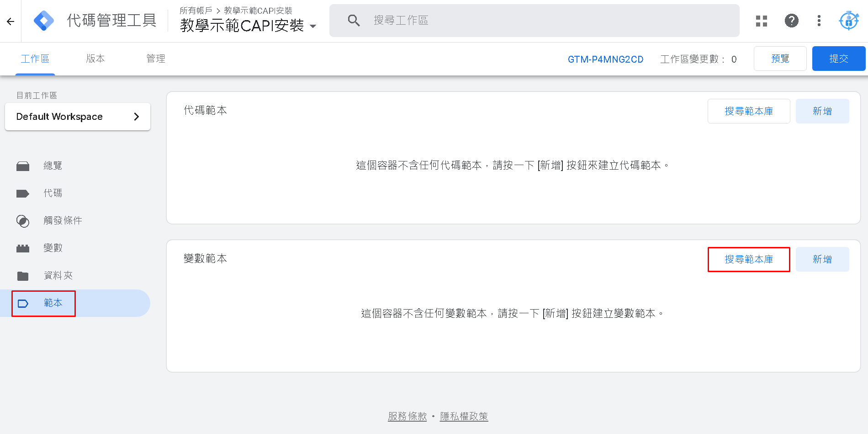Click the 觸發條件 trigger icon
The height and width of the screenshot is (434, 868).
pyautogui.click(x=23, y=221)
